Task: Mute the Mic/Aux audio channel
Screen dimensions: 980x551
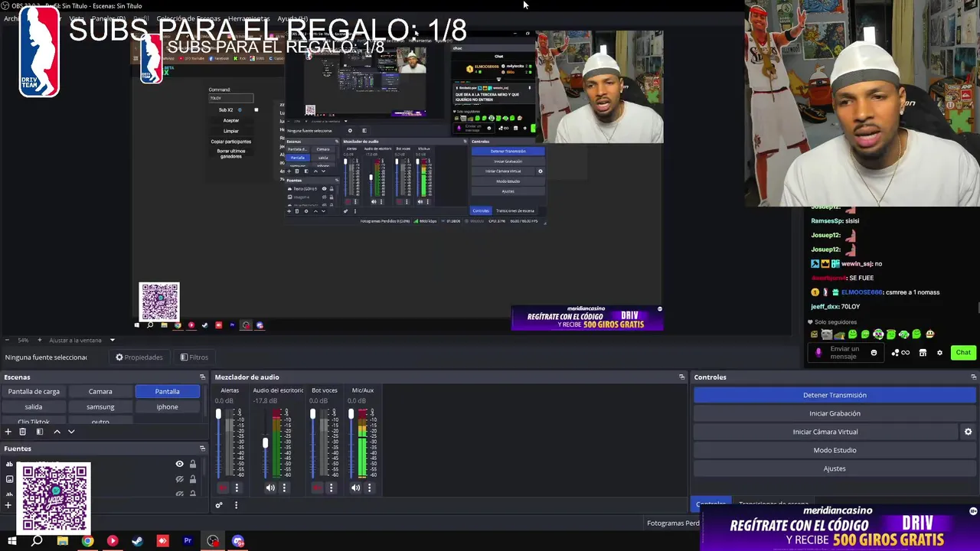Action: click(x=355, y=487)
